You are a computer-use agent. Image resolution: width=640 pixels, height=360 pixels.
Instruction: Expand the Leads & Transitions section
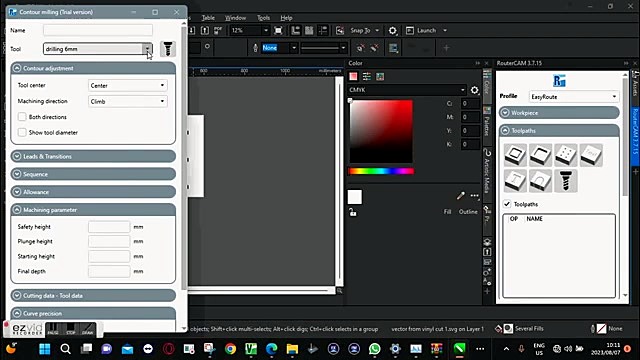point(93,156)
